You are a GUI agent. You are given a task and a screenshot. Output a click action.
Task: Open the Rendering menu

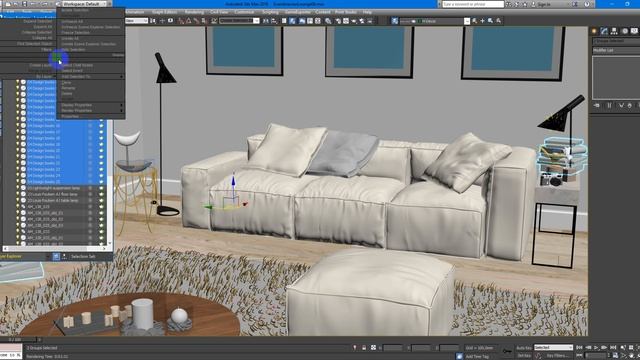click(194, 12)
